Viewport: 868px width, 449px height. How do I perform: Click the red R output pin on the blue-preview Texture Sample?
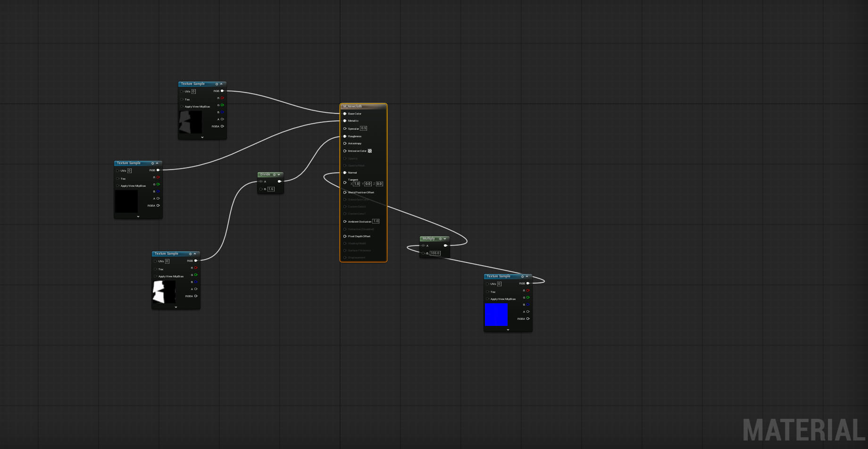(528, 291)
